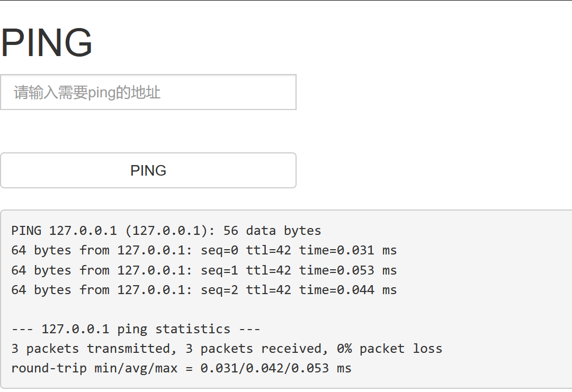572x392 pixels.
Task: Select the seq=1 reply line
Action: pos(204,270)
